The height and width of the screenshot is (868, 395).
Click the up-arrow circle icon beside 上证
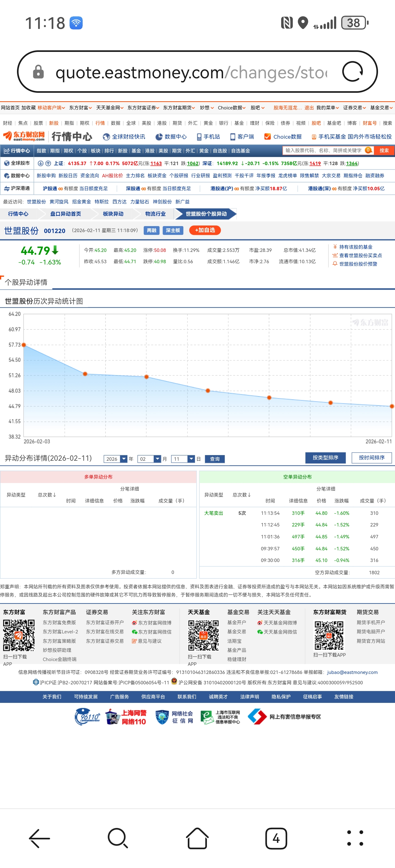pos(48,164)
